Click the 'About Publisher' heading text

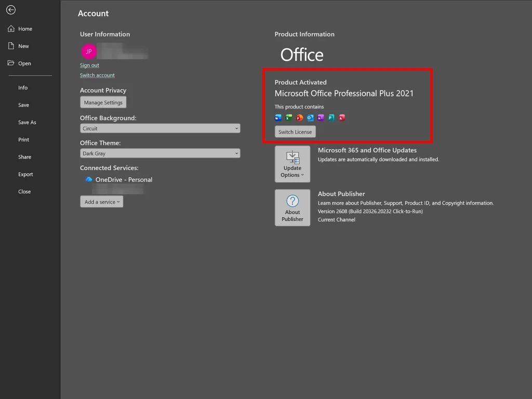[x=341, y=194]
